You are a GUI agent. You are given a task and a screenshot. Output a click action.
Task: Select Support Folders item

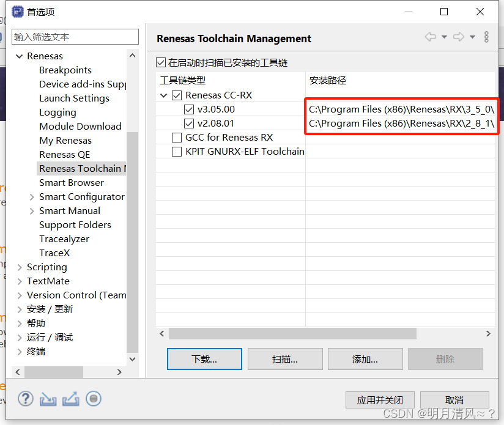[x=75, y=225]
